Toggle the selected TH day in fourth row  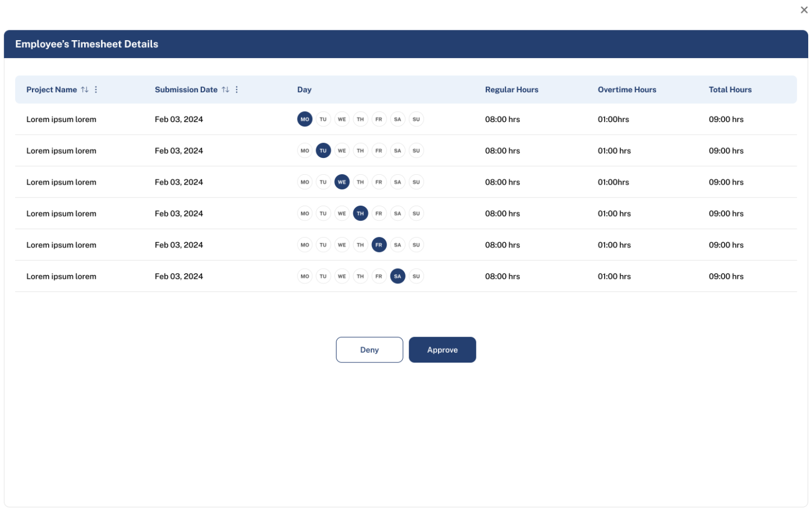pos(360,214)
